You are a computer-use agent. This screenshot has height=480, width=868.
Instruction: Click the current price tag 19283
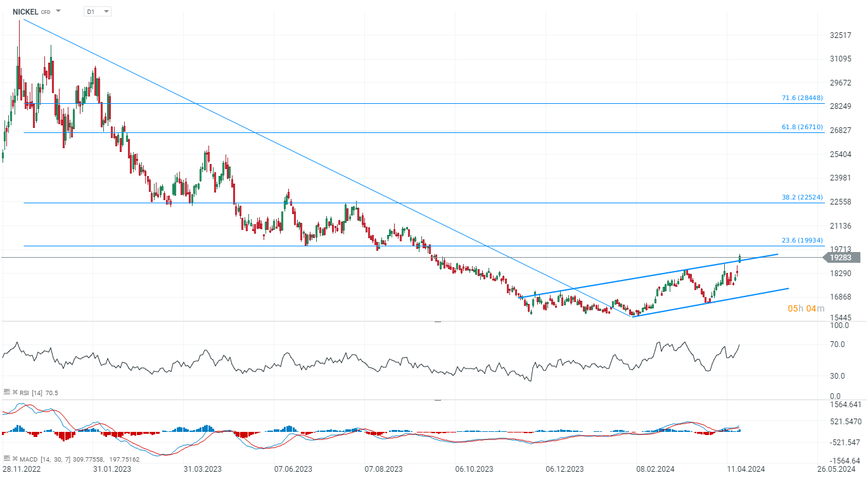841,257
